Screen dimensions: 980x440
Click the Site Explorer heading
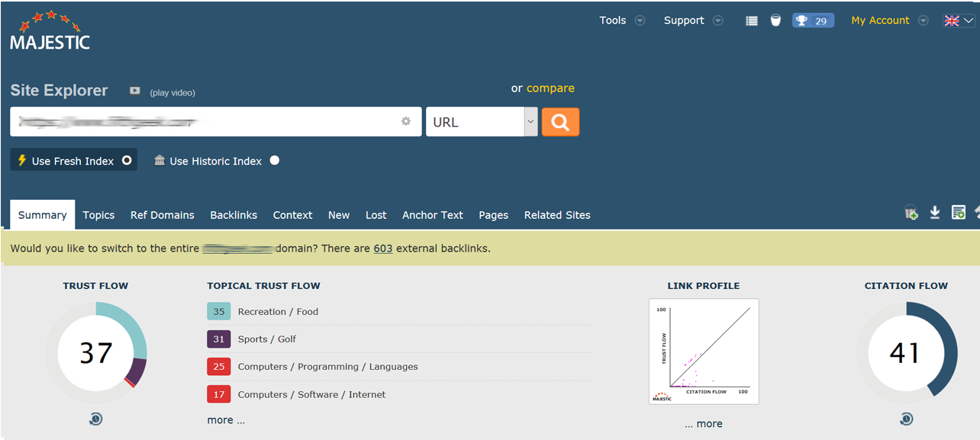coord(59,90)
